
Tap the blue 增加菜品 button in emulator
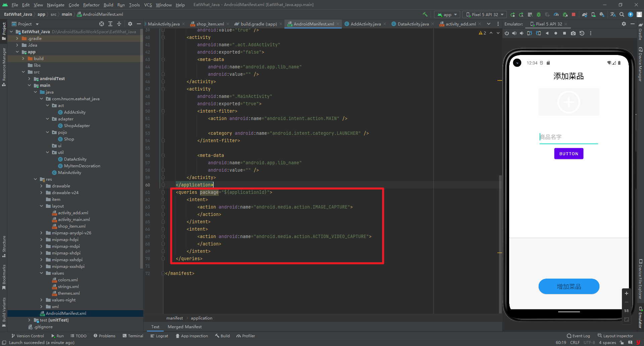[569, 286]
